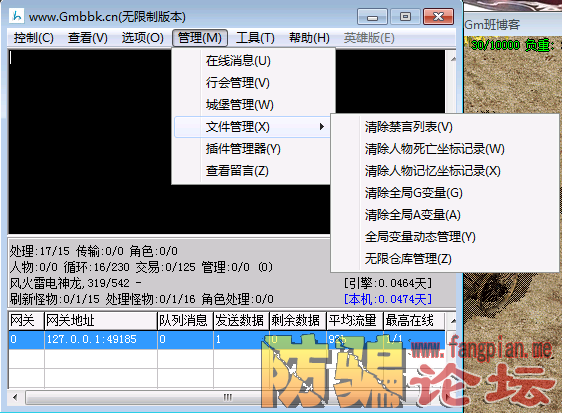Open the 工具(T) menu
The width and height of the screenshot is (562, 413).
click(255, 38)
